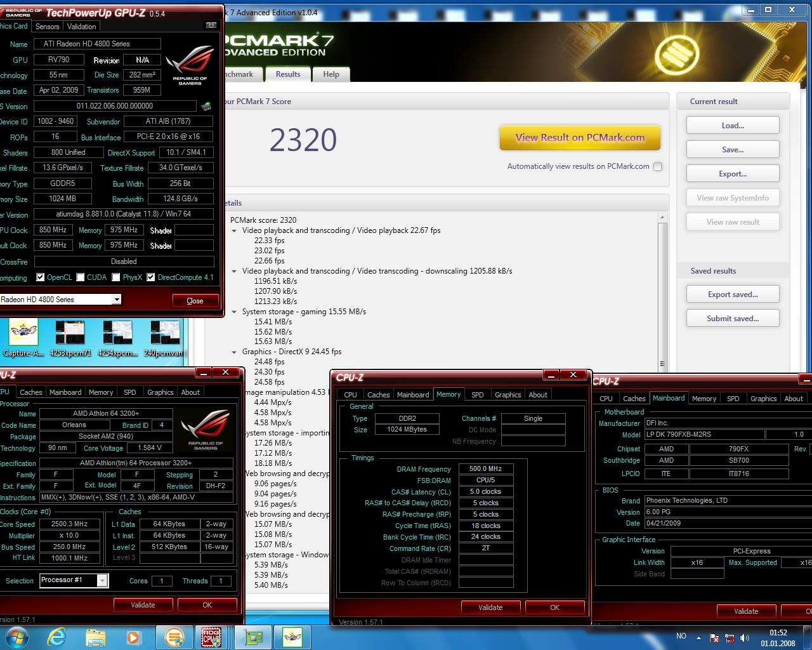812x650 pixels.
Task: Click the PCMark score 2320 text
Action: [303, 140]
